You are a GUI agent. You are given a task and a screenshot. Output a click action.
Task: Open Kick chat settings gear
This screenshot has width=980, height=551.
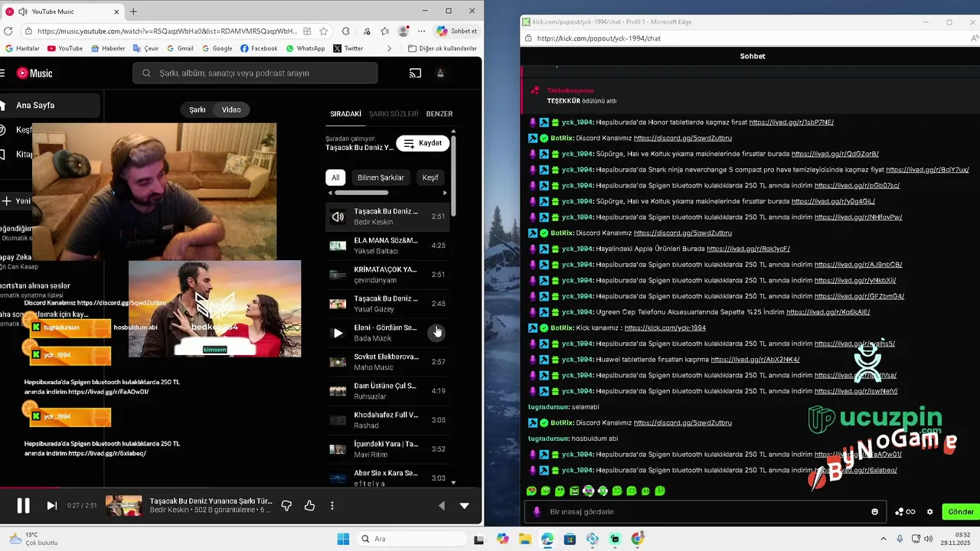click(x=930, y=511)
